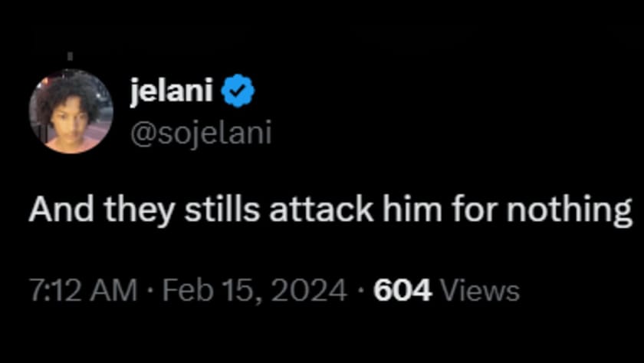Open jelani's profile avatar picture
This screenshot has height=363, width=644.
[71, 112]
